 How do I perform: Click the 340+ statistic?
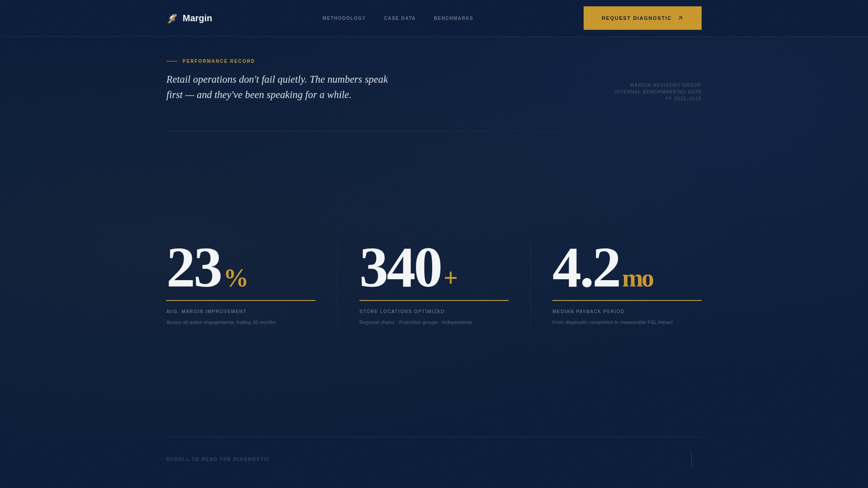coord(408,267)
